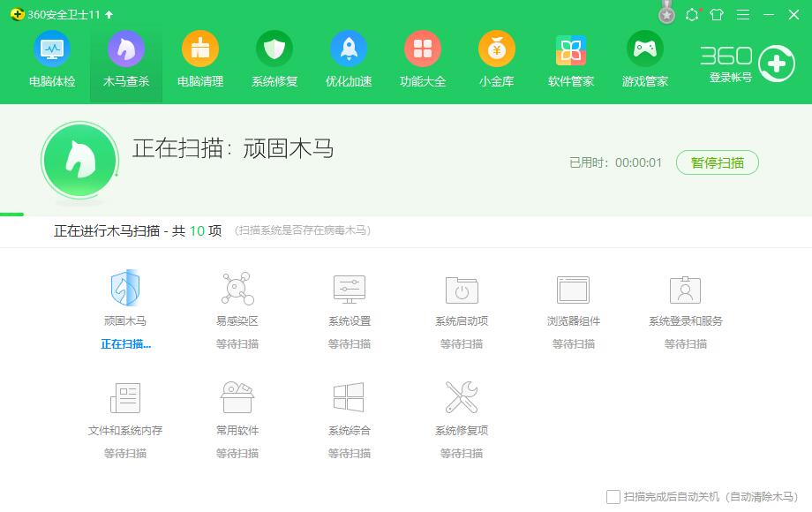
Task: Click the 系统登录和服务 ID badge icon
Action: (x=685, y=290)
